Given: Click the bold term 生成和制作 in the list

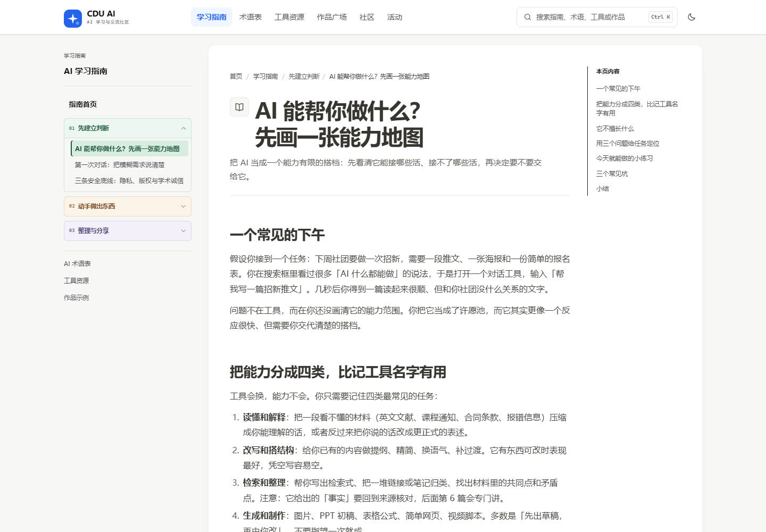Looking at the screenshot, I should [x=264, y=516].
